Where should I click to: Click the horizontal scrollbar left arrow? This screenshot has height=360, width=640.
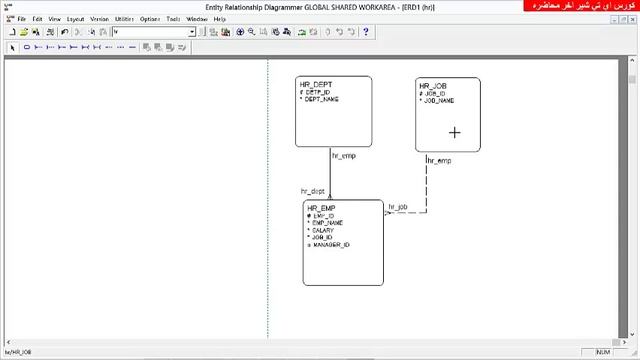click(8, 342)
